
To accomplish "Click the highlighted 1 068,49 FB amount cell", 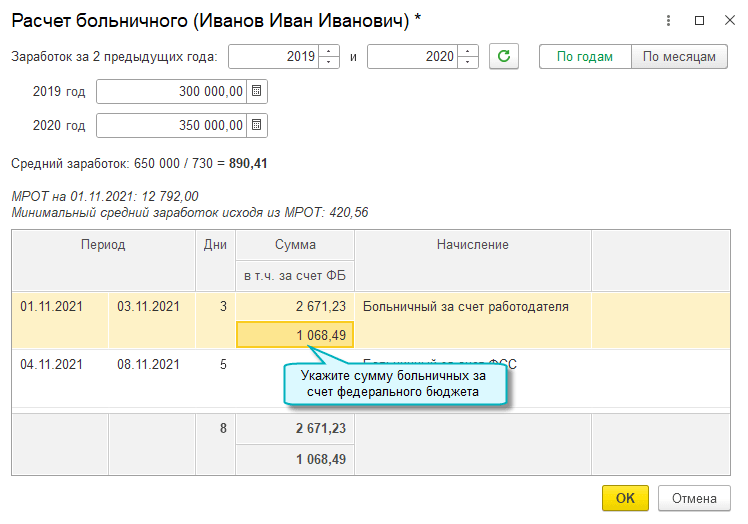I will 294,335.
